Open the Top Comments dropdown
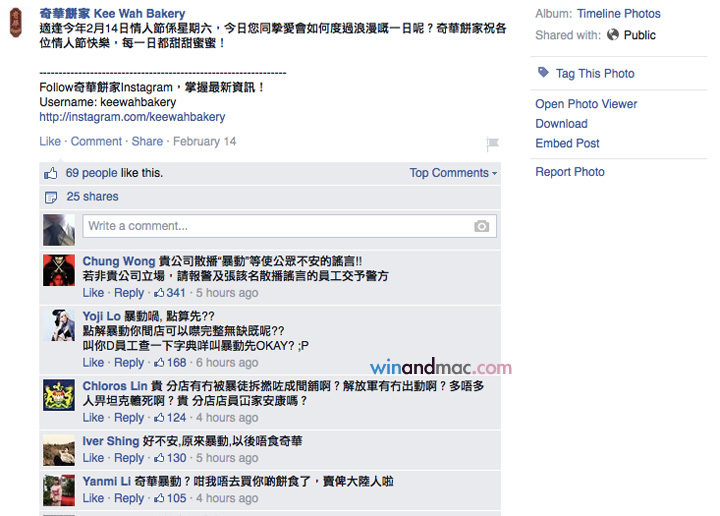This screenshot has width=720, height=516. (453, 173)
